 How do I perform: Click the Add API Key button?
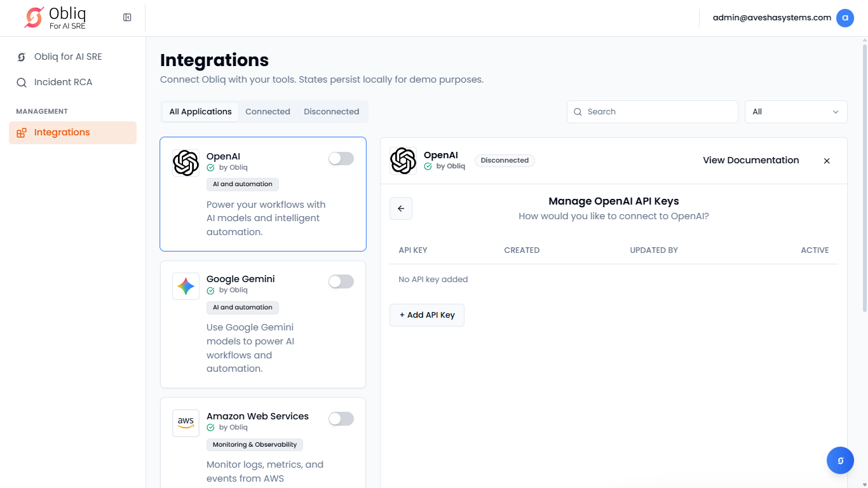pyautogui.click(x=427, y=315)
